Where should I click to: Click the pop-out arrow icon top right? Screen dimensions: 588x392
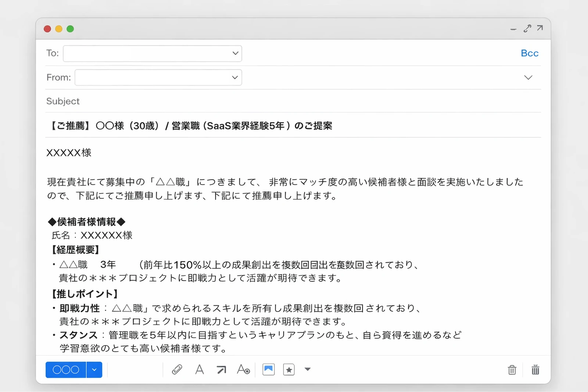coord(540,28)
